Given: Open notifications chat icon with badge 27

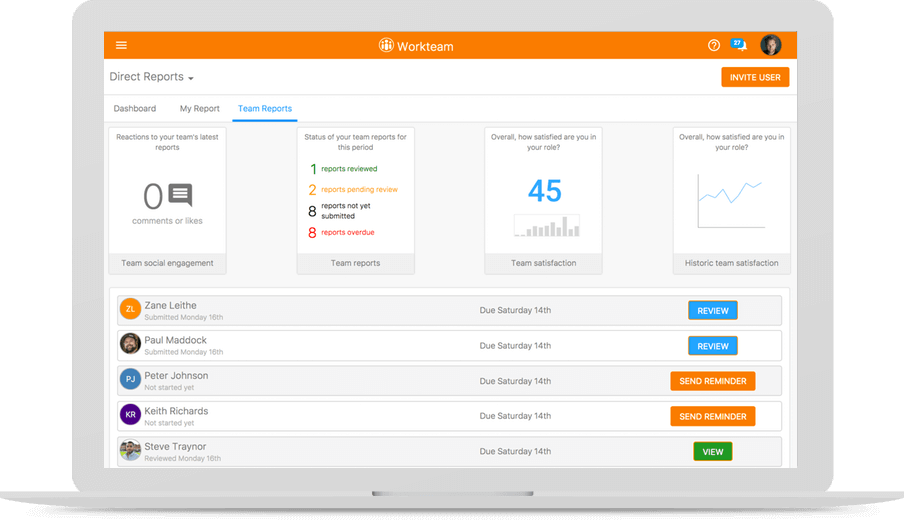Looking at the screenshot, I should tap(739, 44).
